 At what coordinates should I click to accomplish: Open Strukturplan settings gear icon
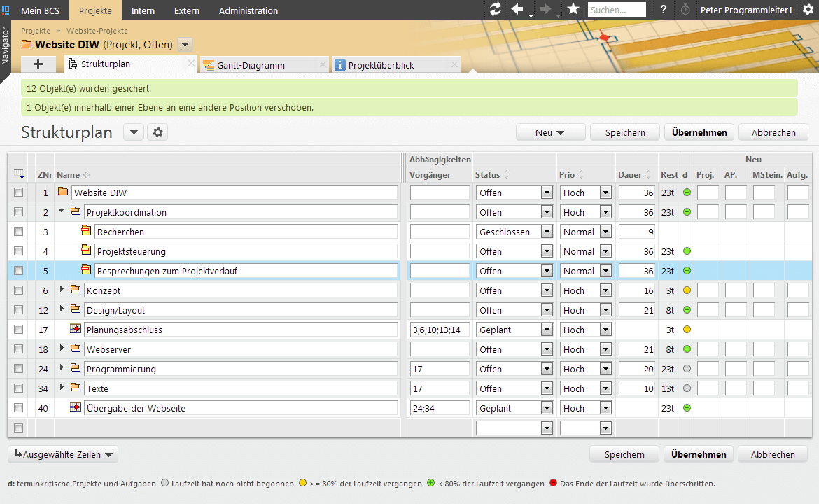click(x=157, y=132)
